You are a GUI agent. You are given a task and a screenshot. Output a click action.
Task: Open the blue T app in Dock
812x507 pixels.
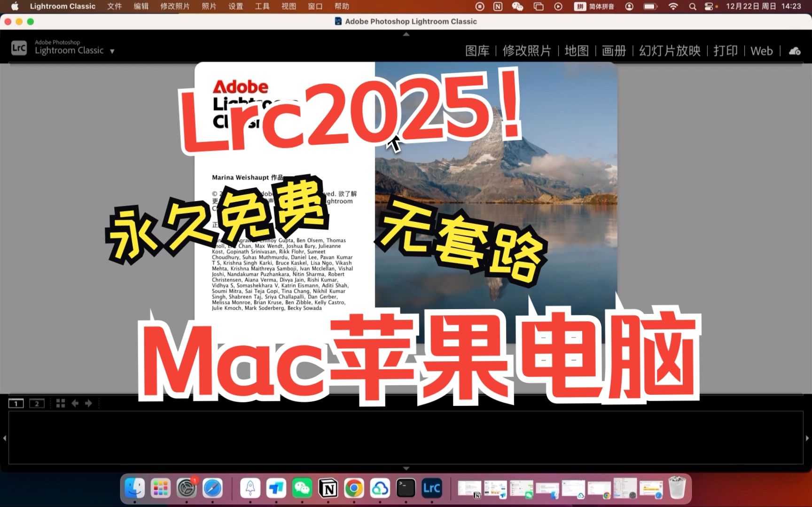pos(276,488)
